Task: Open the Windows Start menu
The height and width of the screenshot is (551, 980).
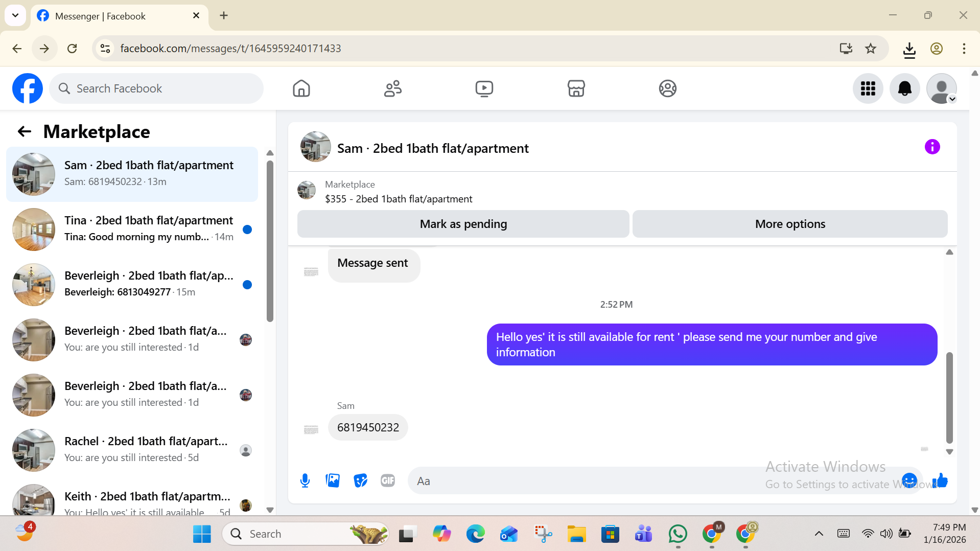Action: (202, 534)
